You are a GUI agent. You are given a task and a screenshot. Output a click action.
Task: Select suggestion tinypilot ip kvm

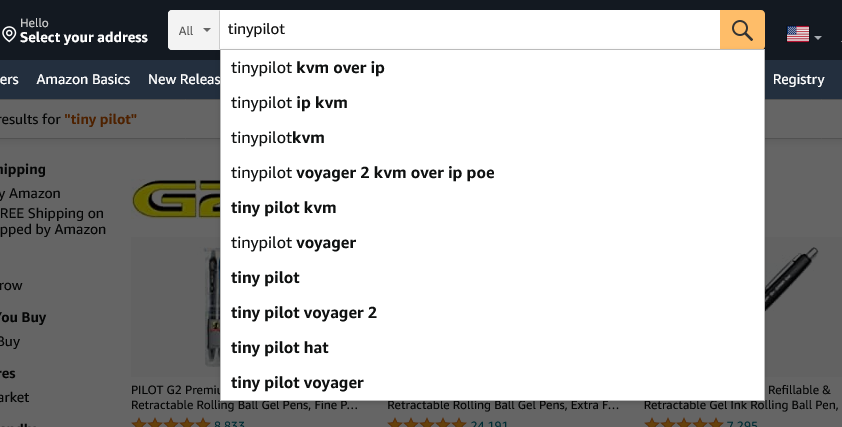coord(492,103)
